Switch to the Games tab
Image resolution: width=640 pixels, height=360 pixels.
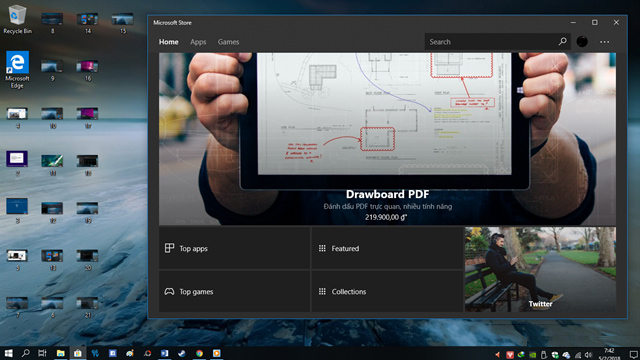point(228,42)
